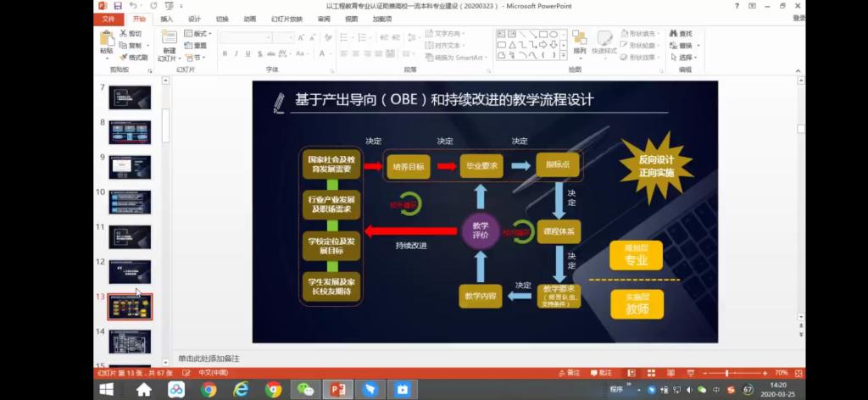This screenshot has width=868, height=400.
Task: Open the Insert (插入) ribbon tab
Action: tap(167, 19)
